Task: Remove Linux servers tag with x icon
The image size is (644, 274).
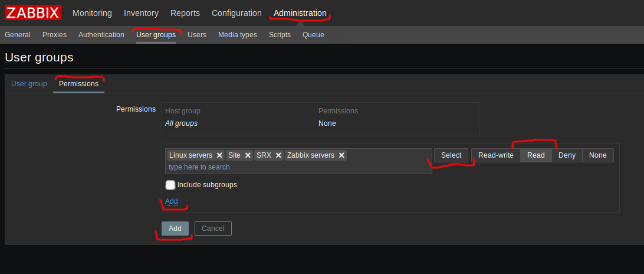Action: pyautogui.click(x=219, y=155)
